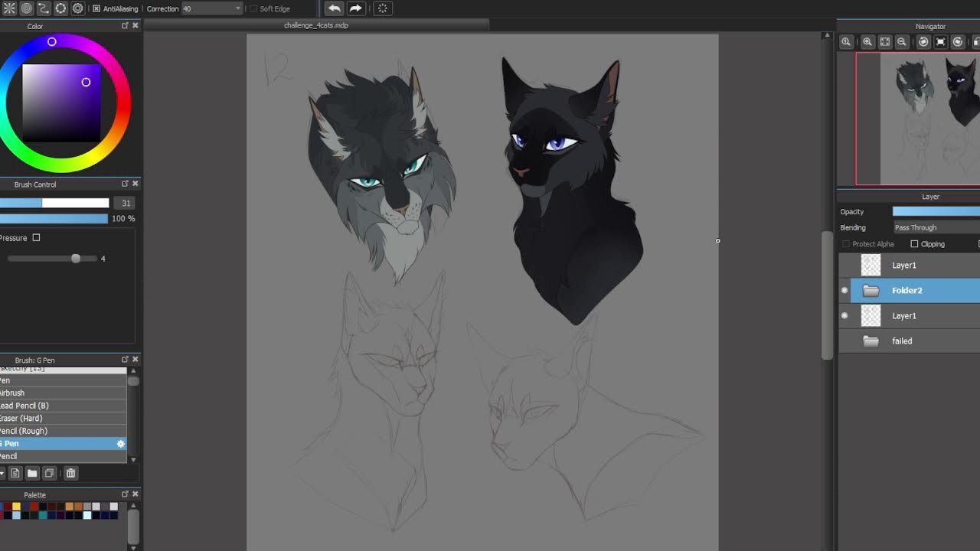Image resolution: width=980 pixels, height=551 pixels.
Task: Select the curve snap icon
Action: (44, 8)
